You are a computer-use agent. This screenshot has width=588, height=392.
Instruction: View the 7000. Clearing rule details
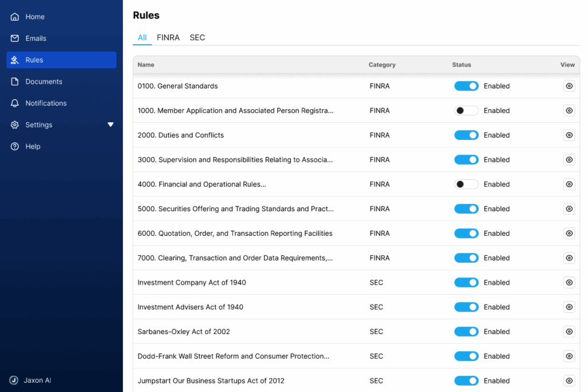(x=569, y=258)
